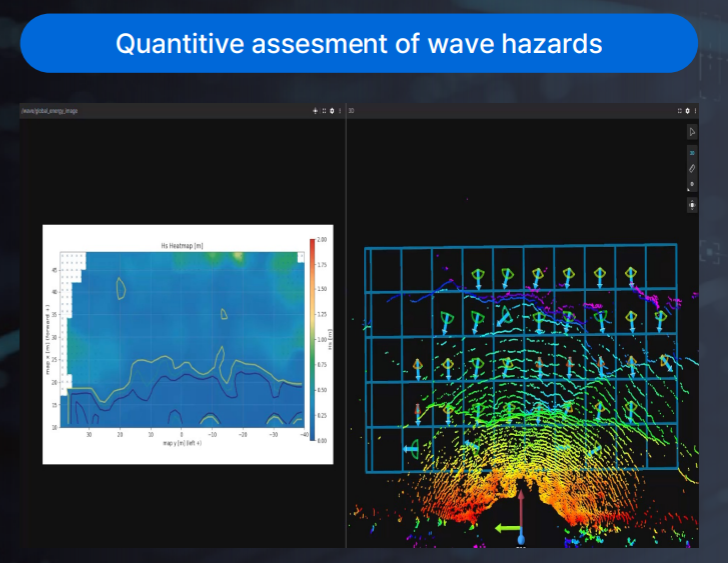This screenshot has width=728, height=563.
Task: Click the /wave/global_energy_image panel title
Action: pyautogui.click(x=50, y=111)
